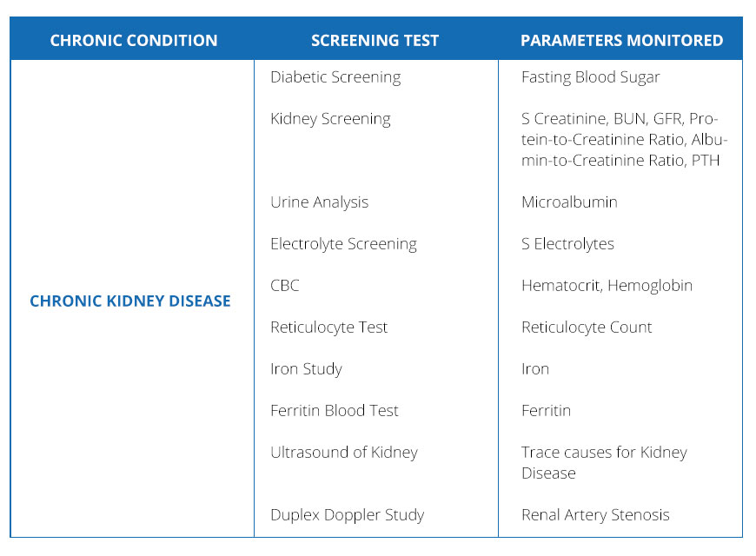
Task: Select the Kidney Screening test entry
Action: point(330,118)
